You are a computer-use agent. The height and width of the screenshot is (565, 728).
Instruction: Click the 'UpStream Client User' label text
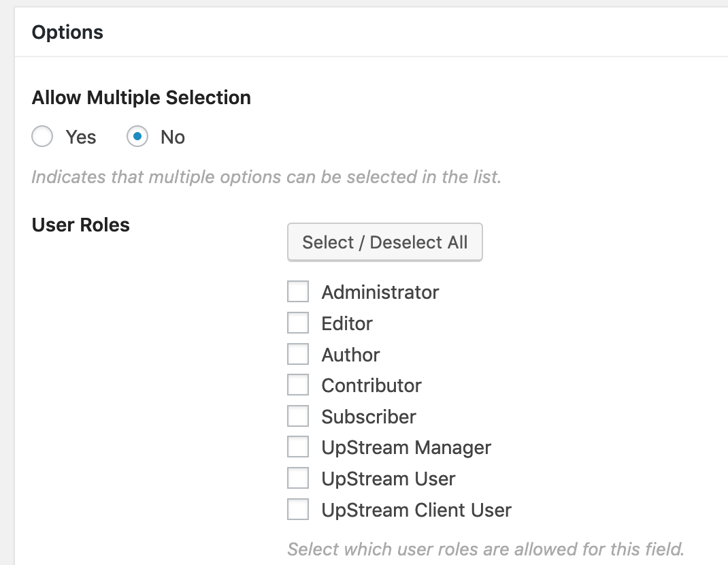coord(416,510)
